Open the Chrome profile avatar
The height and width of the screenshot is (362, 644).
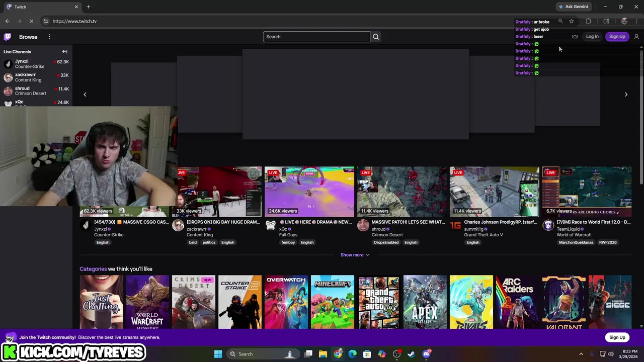coord(624,21)
